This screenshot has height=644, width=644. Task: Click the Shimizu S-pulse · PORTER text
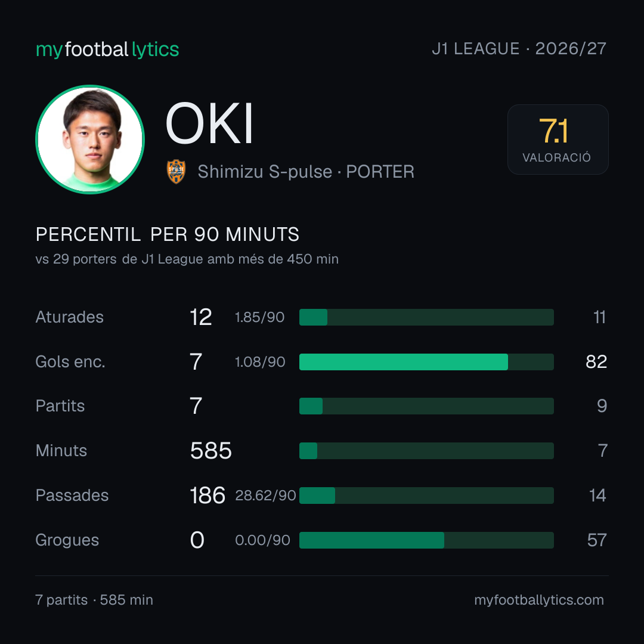[x=306, y=172]
